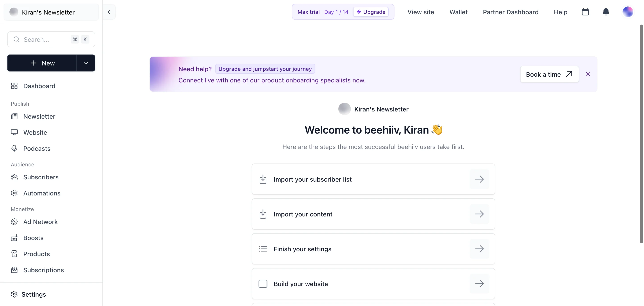This screenshot has width=644, height=306.
Task: Click Upgrade and jumpstart your journey tag
Action: [x=265, y=69]
